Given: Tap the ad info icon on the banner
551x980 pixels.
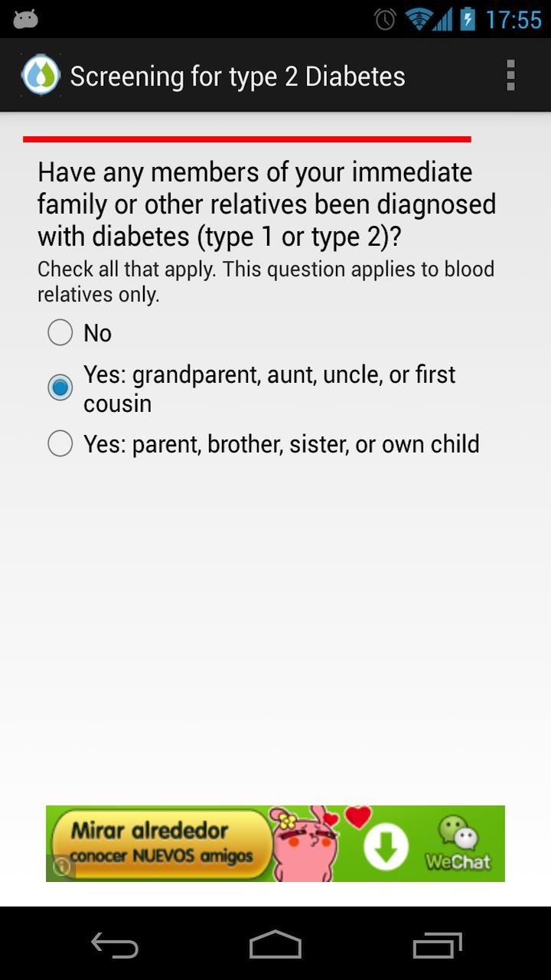Looking at the screenshot, I should click(61, 867).
